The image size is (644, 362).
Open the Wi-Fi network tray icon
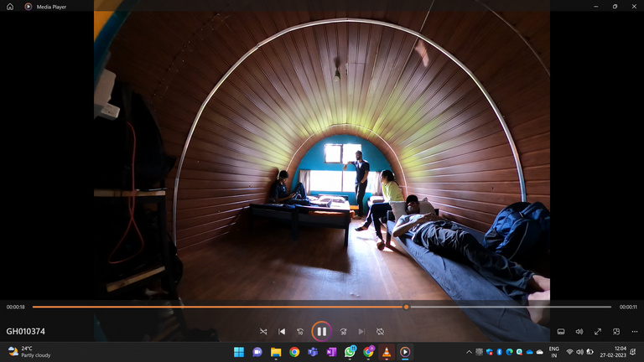569,352
